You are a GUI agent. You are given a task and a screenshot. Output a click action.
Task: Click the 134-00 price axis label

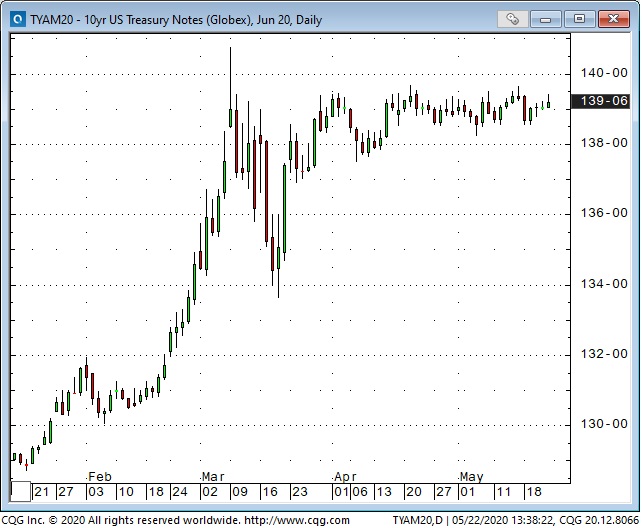point(604,284)
